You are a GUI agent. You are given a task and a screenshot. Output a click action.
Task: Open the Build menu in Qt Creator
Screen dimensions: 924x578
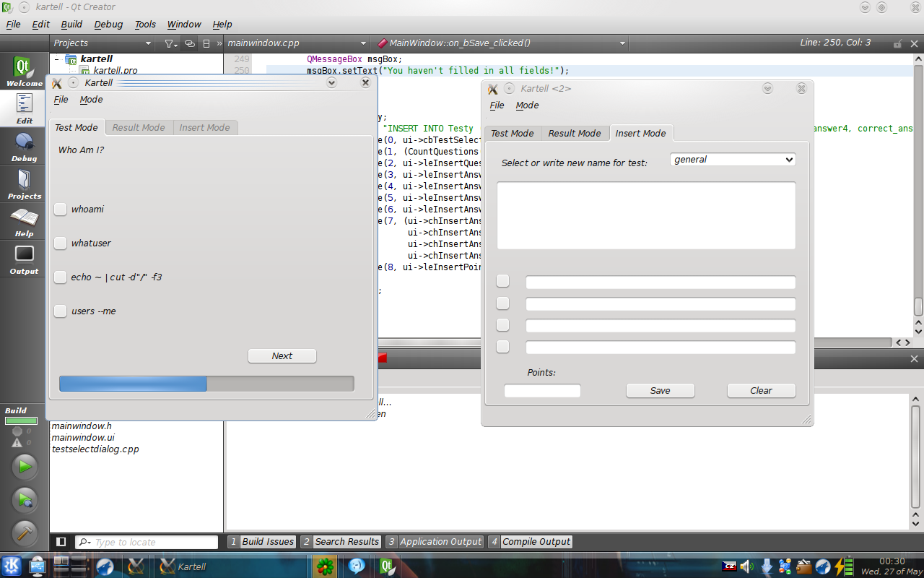(71, 24)
